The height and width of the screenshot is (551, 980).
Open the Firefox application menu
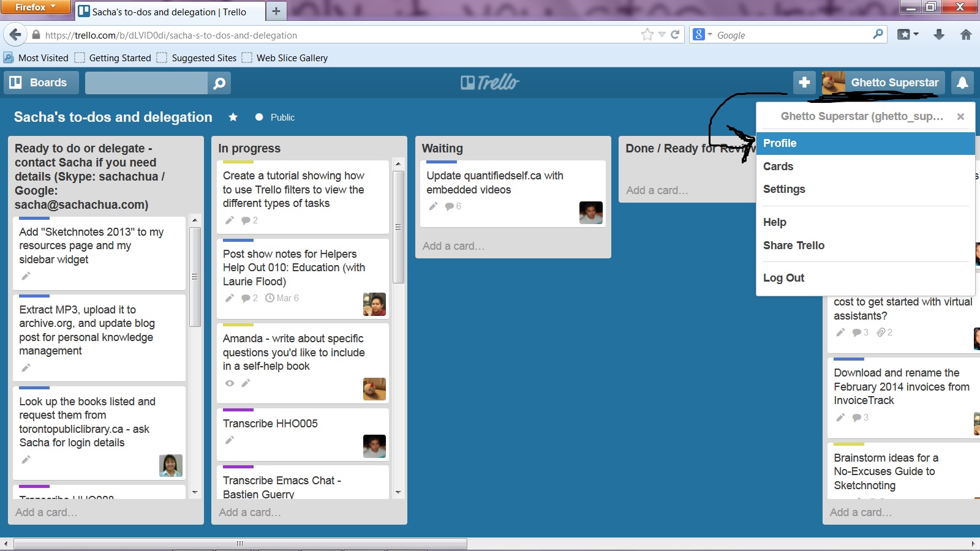coord(34,7)
